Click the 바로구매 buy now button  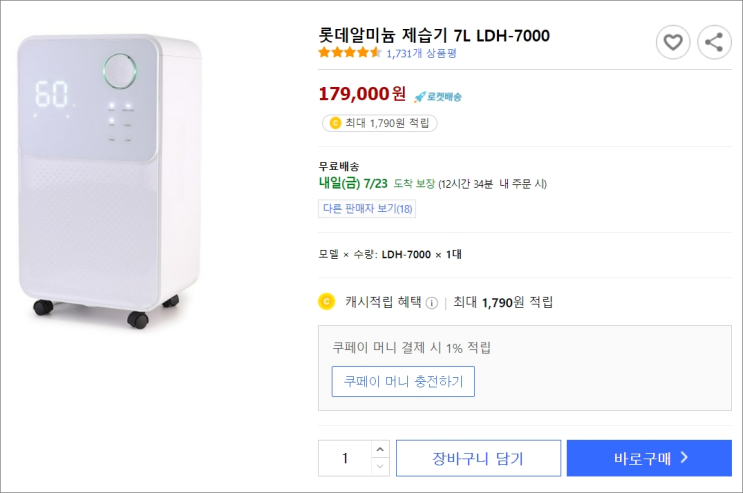649,458
